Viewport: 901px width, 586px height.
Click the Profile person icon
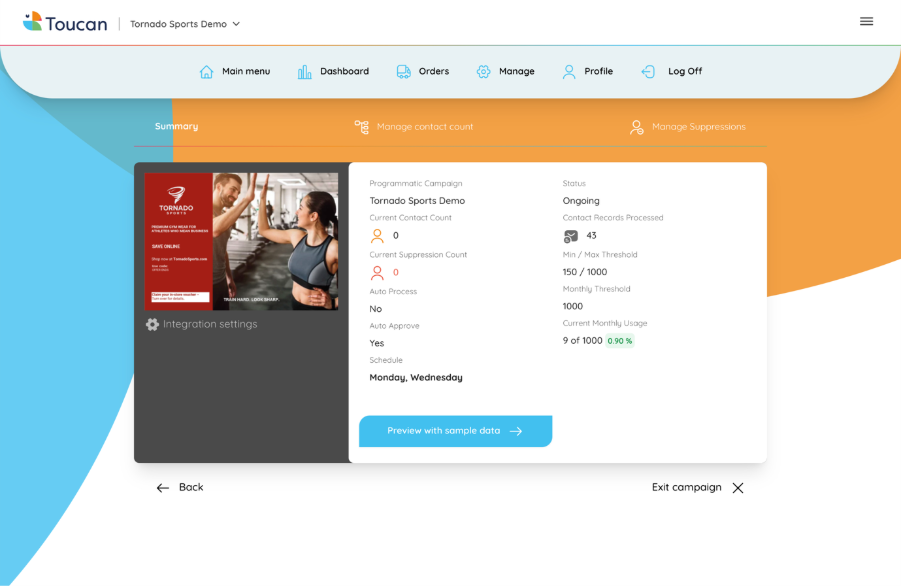click(x=569, y=72)
